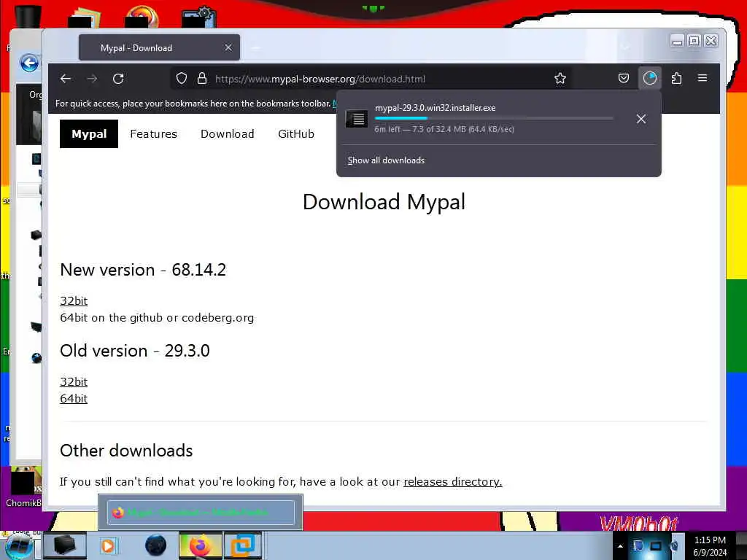The height and width of the screenshot is (560, 747).
Task: Open the first taskbar folder icon
Action: (x=64, y=545)
